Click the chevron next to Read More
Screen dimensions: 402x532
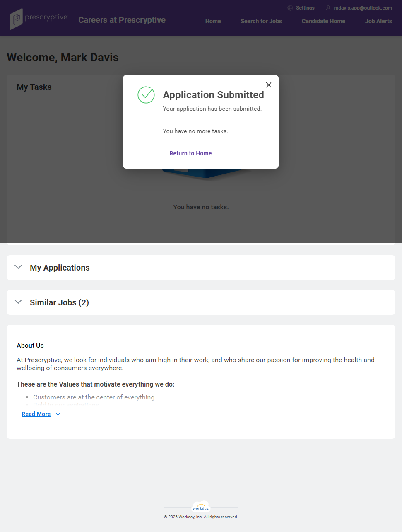pos(58,414)
